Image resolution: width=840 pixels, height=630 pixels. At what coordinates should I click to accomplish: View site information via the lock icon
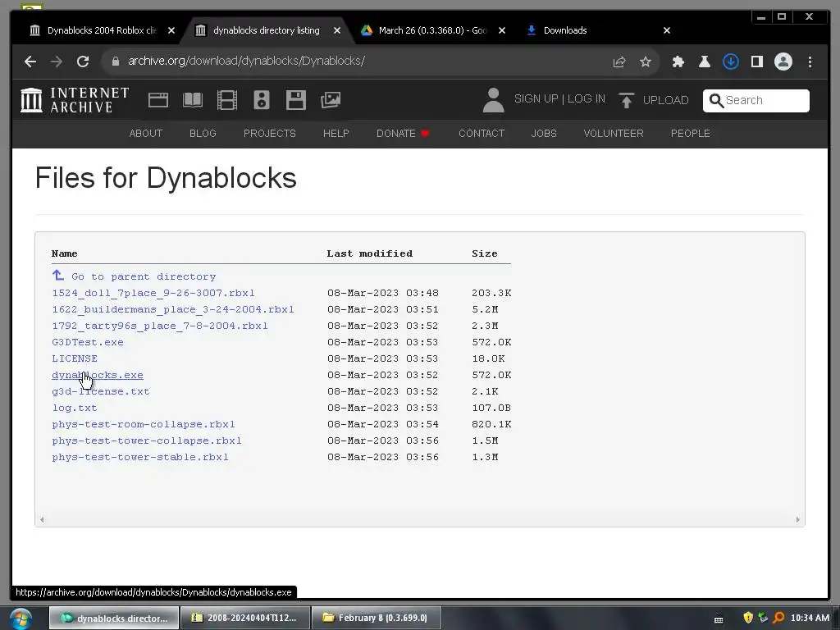(115, 62)
